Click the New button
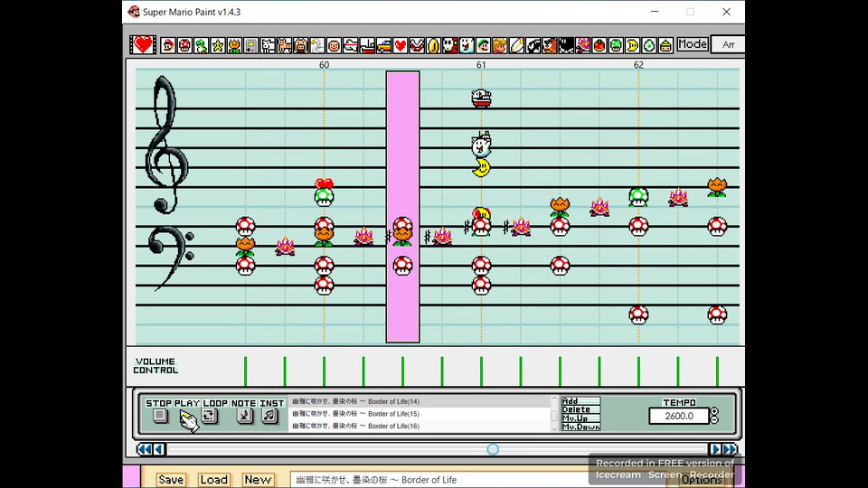 click(258, 480)
